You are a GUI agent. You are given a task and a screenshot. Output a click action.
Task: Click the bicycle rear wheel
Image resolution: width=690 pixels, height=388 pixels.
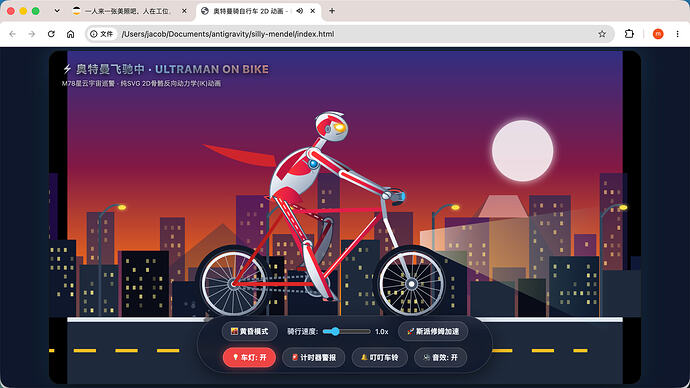click(x=233, y=283)
